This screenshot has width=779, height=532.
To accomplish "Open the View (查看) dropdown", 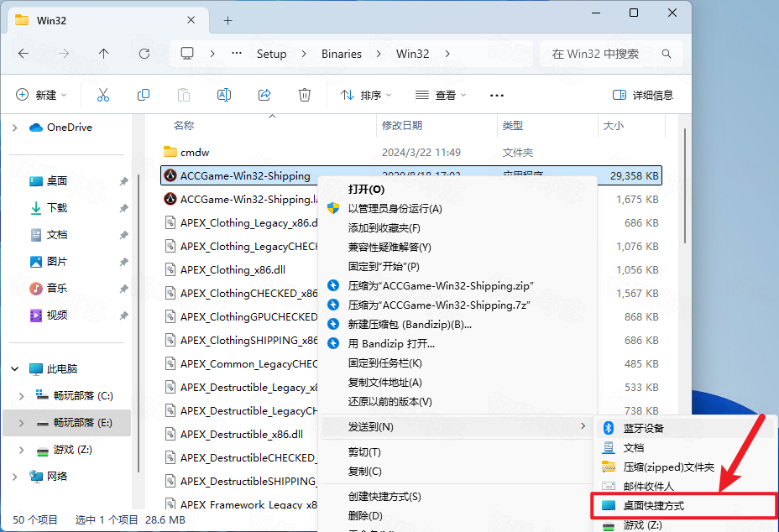I will click(x=441, y=95).
